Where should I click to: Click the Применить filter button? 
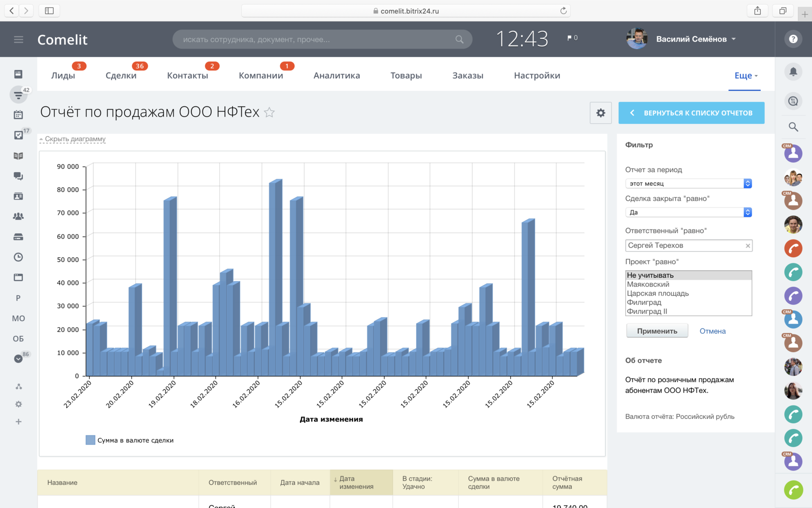tap(657, 331)
